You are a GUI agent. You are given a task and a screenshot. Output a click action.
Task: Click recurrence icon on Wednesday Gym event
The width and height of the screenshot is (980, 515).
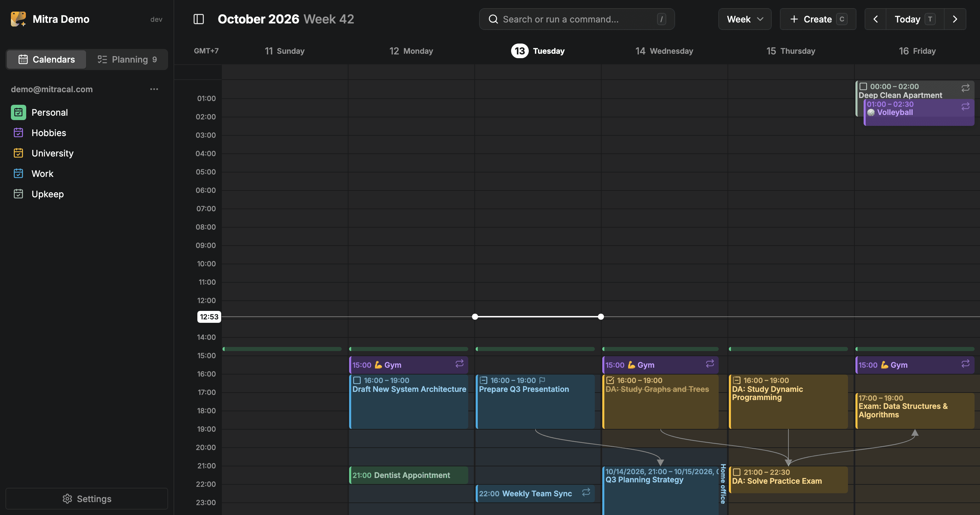click(x=710, y=364)
